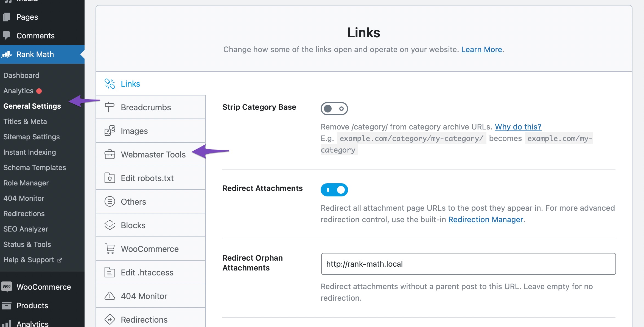Open the Products admin menu
644x327 pixels.
click(x=42, y=305)
